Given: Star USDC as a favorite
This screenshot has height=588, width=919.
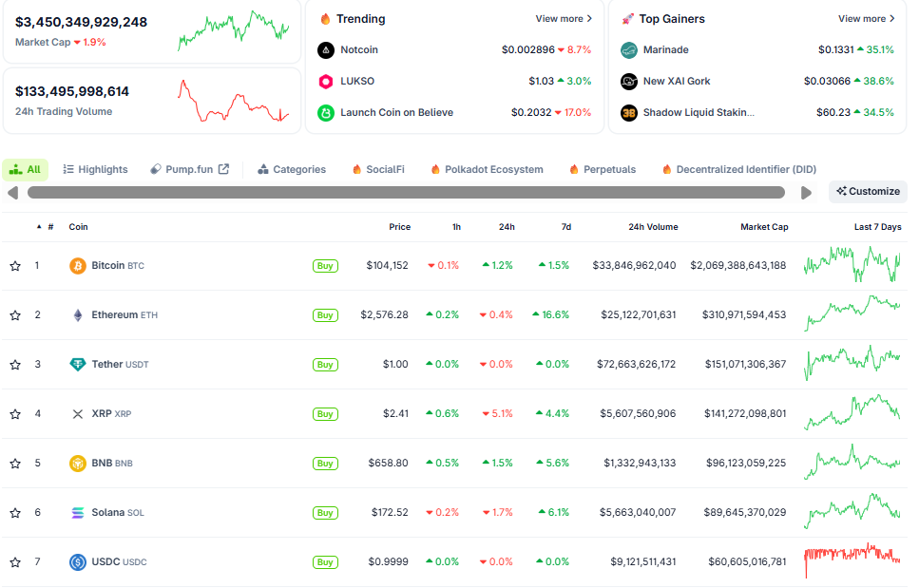Looking at the screenshot, I should 15,562.
